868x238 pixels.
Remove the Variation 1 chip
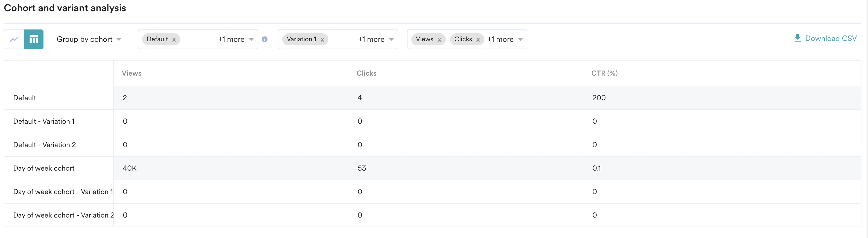tap(322, 40)
